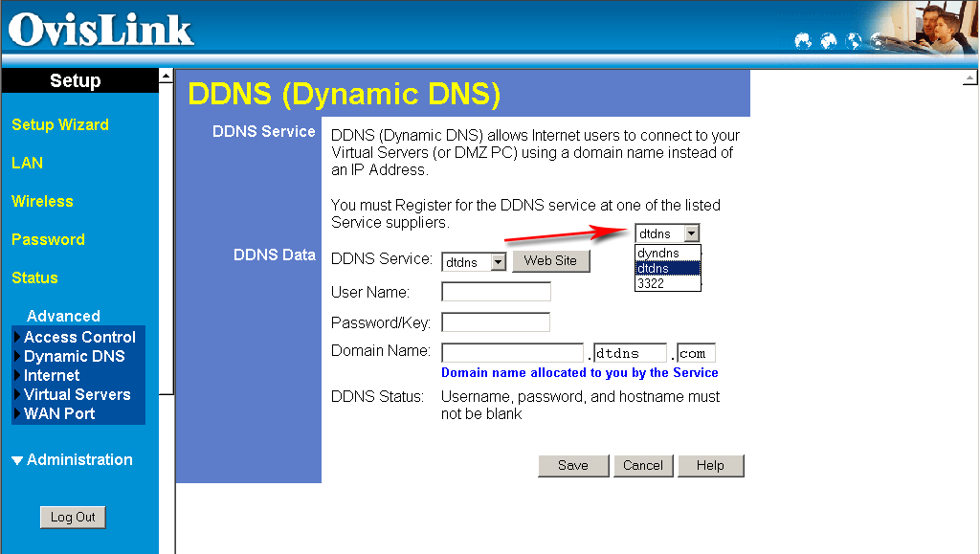
Task: Click the arrow icon beside Internet
Action: 17,375
